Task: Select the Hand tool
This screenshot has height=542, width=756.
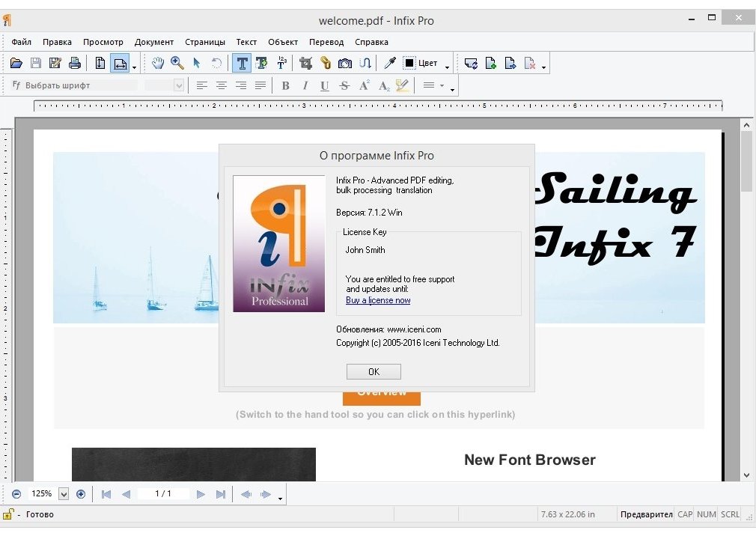Action: [x=158, y=63]
